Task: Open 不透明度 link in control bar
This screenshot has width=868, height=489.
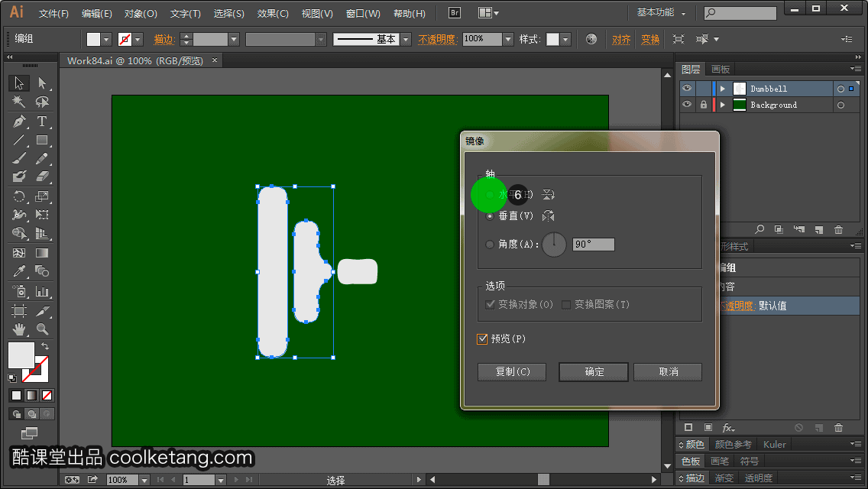Action: click(x=437, y=39)
